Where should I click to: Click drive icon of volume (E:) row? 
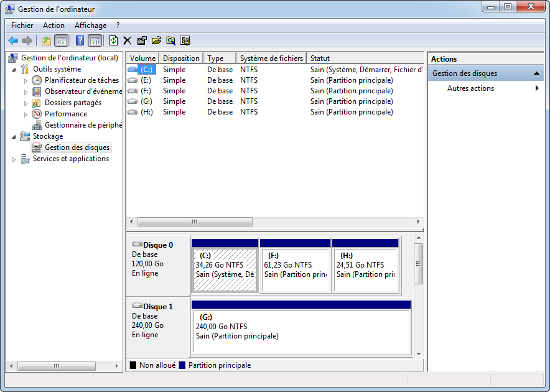coord(133,80)
